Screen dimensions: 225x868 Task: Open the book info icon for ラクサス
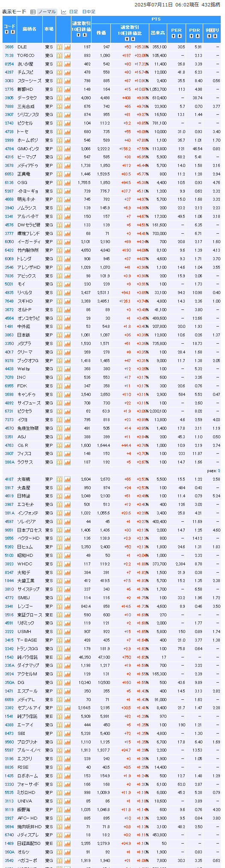tap(60, 462)
